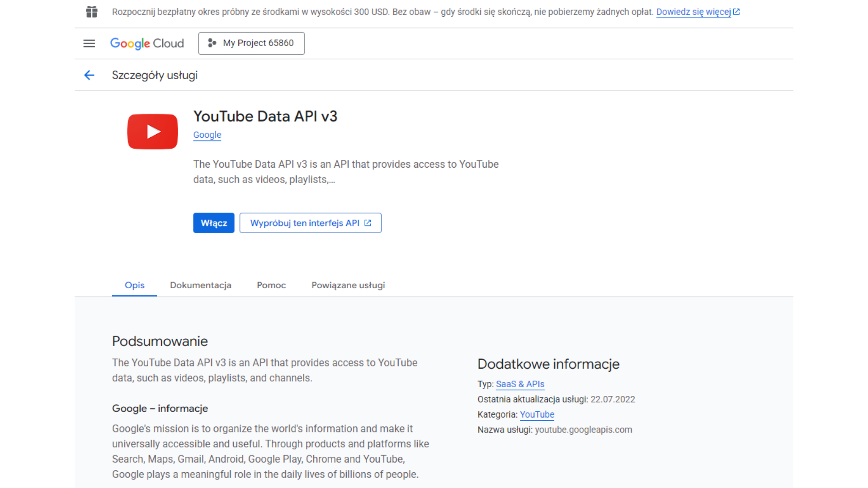Switch to the Dokumentacja tab

pos(201,285)
